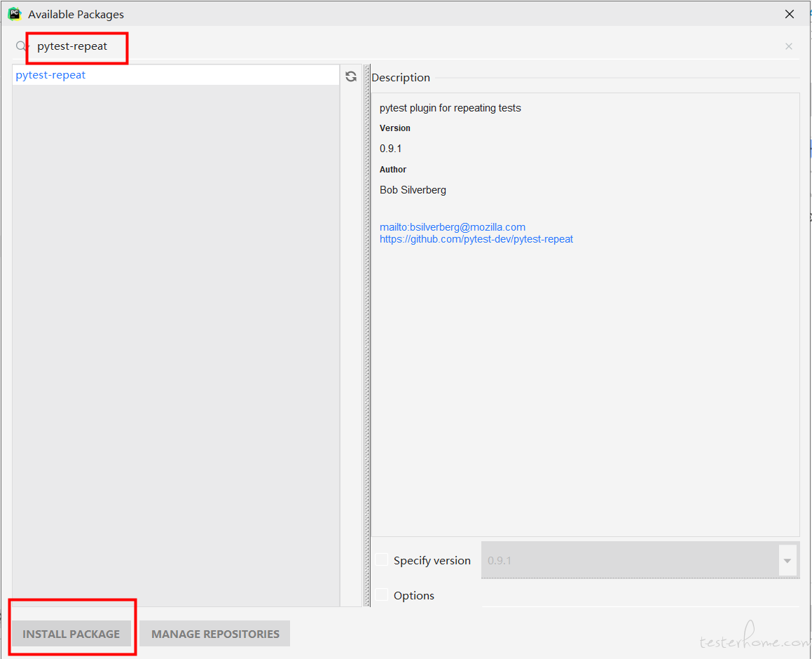
Task: Click the Install Package button
Action: click(71, 634)
